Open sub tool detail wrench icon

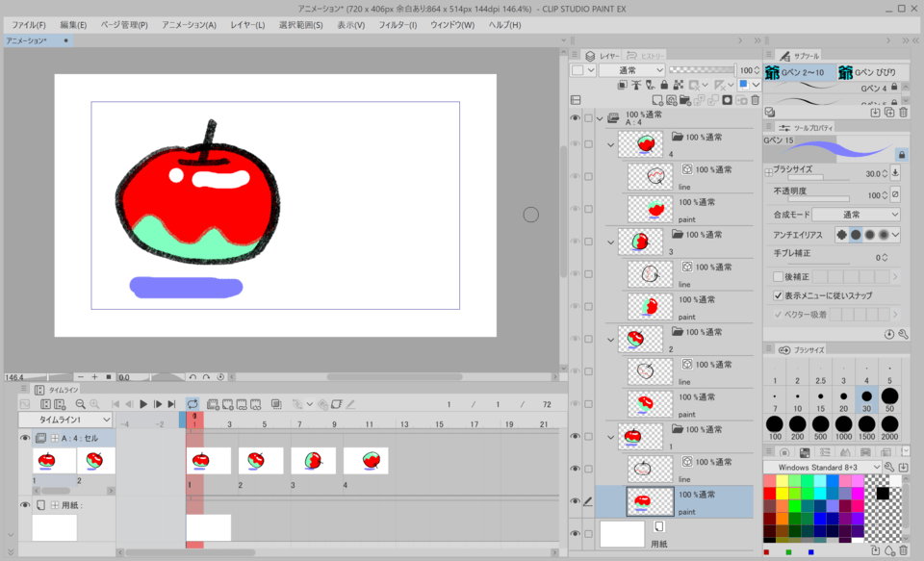tap(904, 335)
